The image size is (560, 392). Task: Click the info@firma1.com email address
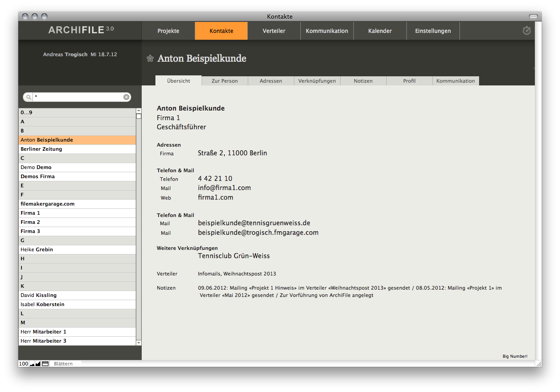point(224,188)
